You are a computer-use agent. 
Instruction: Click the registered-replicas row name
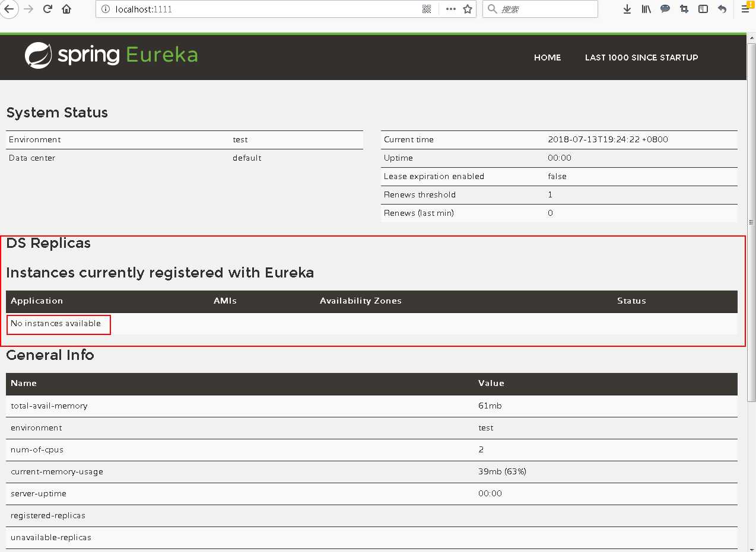click(x=48, y=516)
